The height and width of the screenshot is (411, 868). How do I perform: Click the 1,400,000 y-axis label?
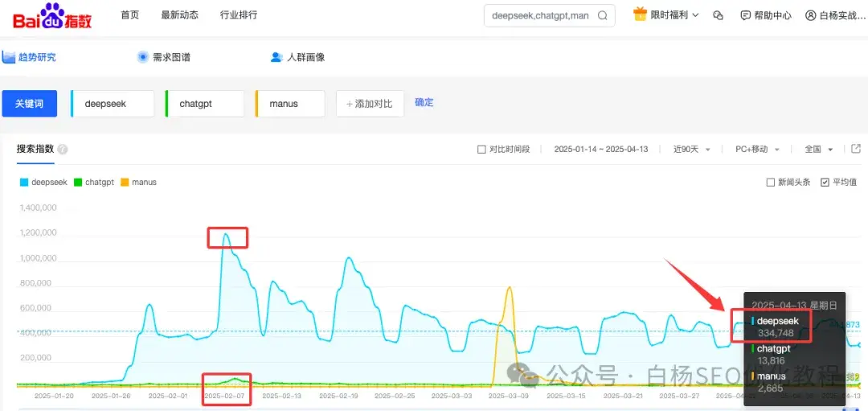[38, 208]
